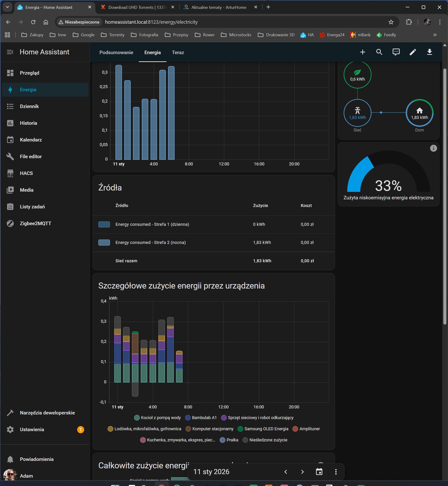
Task: Open the Powiadomienia notifications panel
Action: [x=36, y=459]
